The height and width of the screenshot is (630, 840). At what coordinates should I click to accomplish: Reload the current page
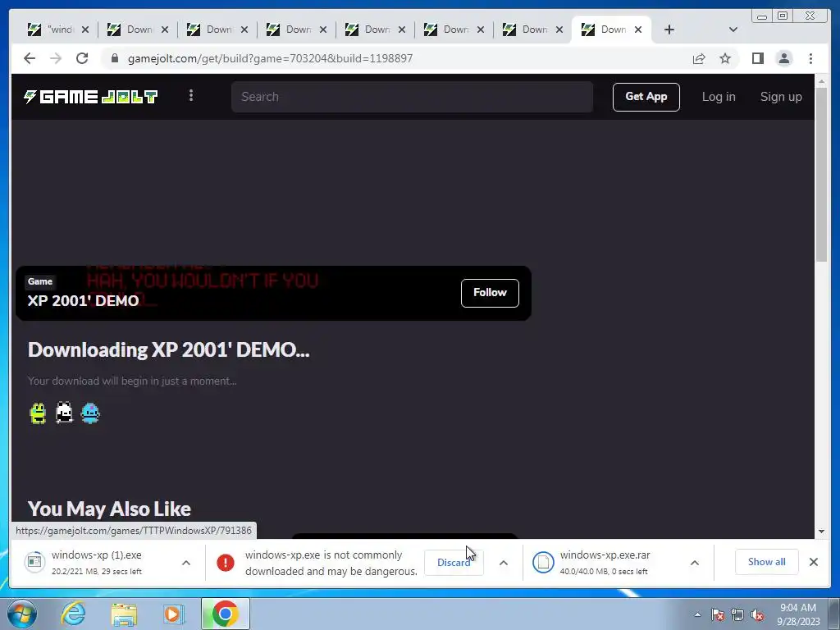pyautogui.click(x=82, y=58)
